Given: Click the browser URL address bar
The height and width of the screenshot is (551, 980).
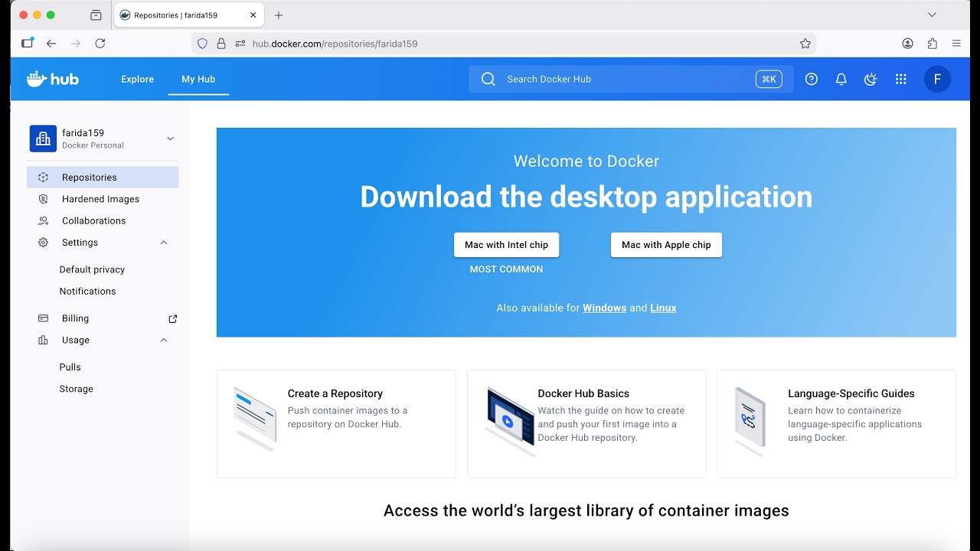Looking at the screenshot, I should [x=504, y=44].
